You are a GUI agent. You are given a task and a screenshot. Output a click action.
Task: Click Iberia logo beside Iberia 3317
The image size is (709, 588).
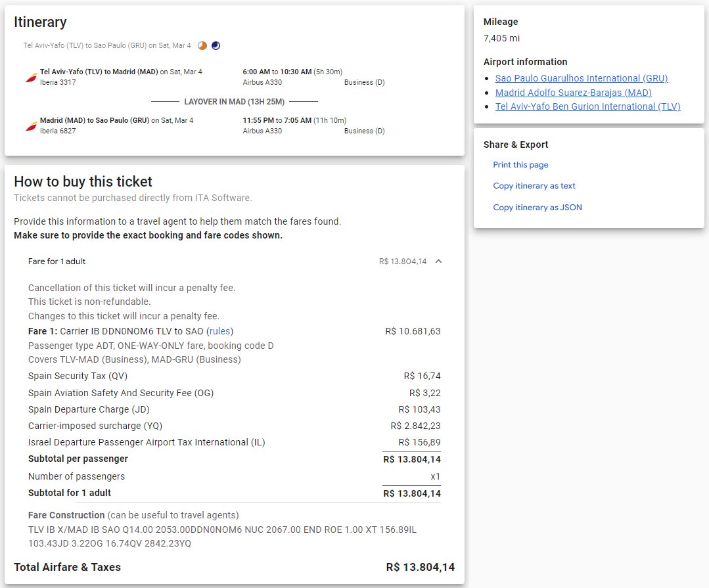31,78
